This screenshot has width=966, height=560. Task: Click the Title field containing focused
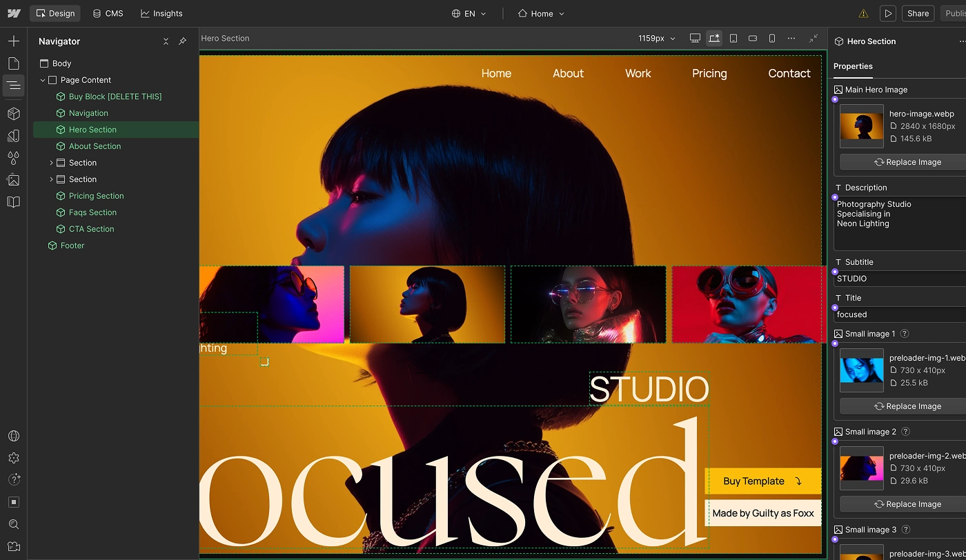pyautogui.click(x=900, y=314)
